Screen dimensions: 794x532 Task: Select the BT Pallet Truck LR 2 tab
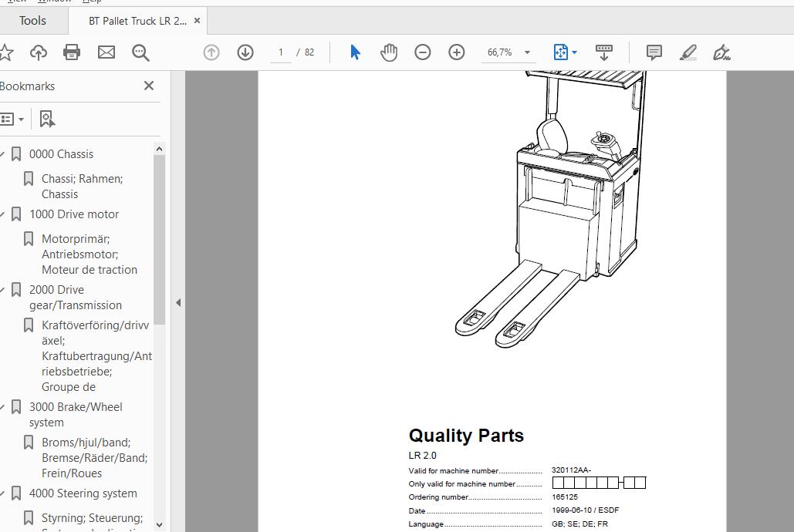[137, 21]
